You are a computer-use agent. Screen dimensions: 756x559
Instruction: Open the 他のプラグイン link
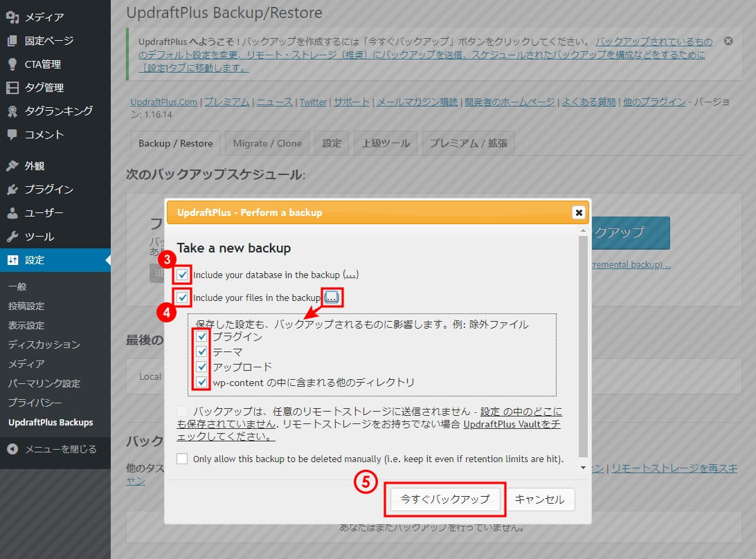[x=654, y=102]
